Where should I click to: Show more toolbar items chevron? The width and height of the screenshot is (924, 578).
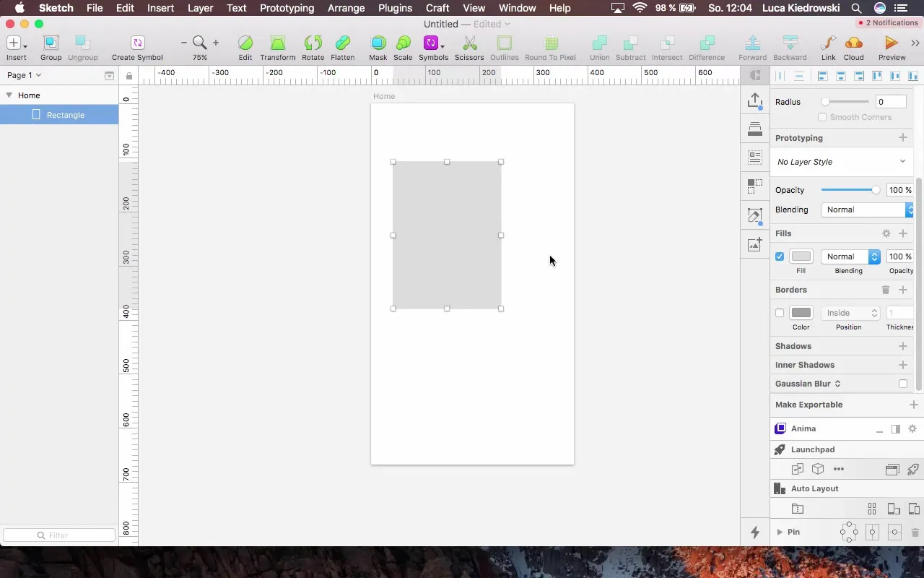click(915, 43)
